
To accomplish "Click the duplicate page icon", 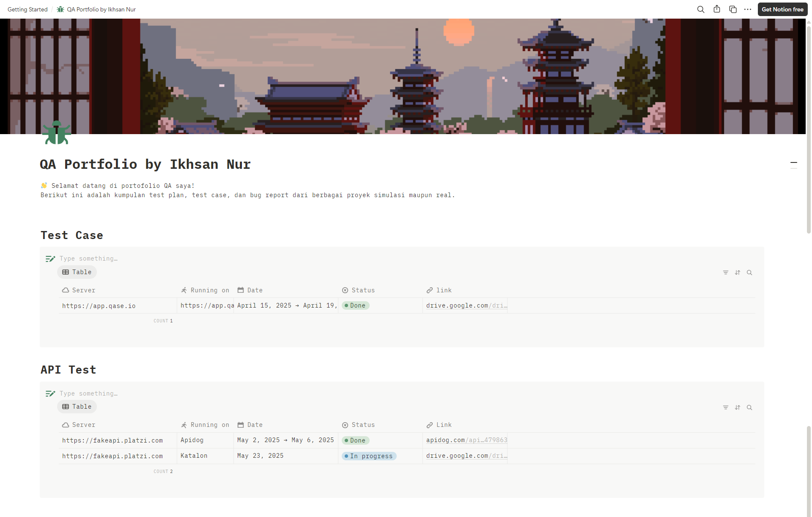I will (x=733, y=9).
